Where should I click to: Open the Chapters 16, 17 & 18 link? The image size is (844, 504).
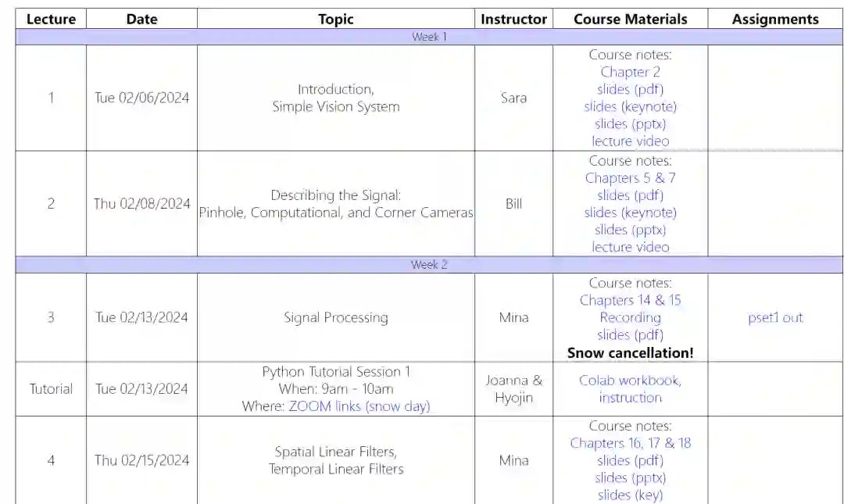pyautogui.click(x=630, y=443)
